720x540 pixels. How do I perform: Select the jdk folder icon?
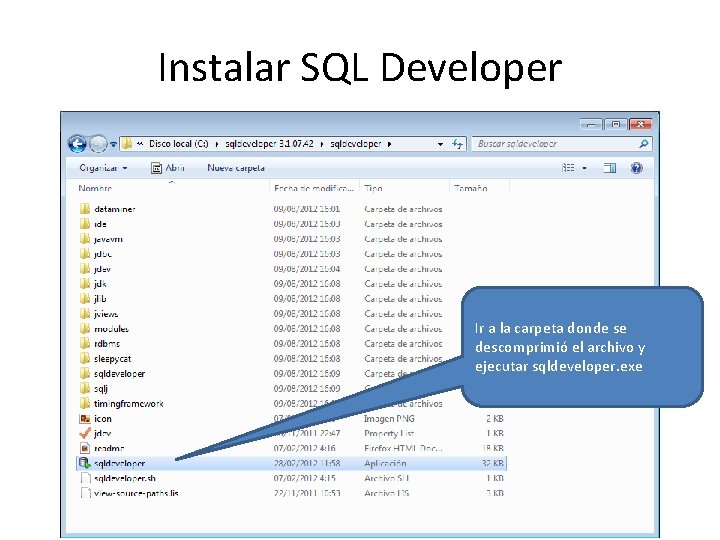(84, 284)
